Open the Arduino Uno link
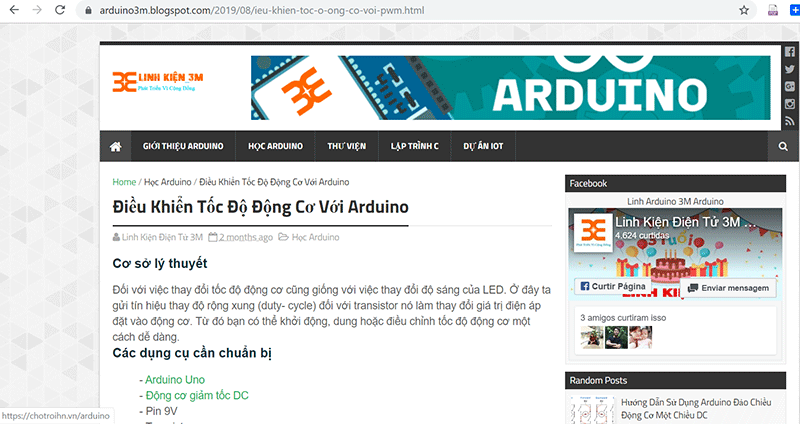 [x=174, y=380]
